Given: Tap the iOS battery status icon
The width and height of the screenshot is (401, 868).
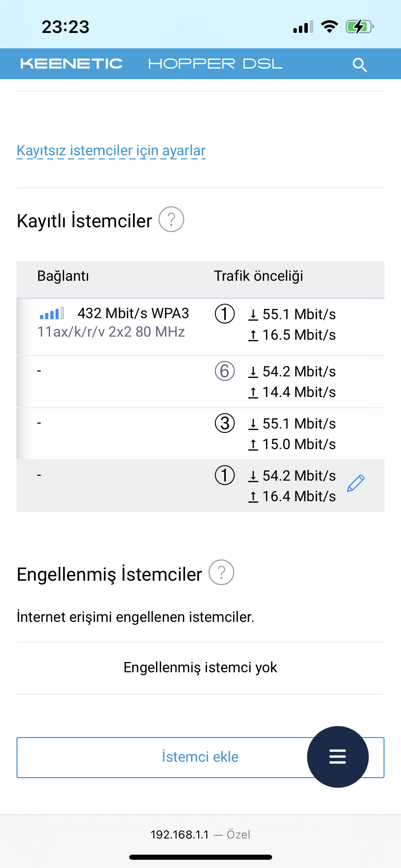Looking at the screenshot, I should (x=360, y=27).
